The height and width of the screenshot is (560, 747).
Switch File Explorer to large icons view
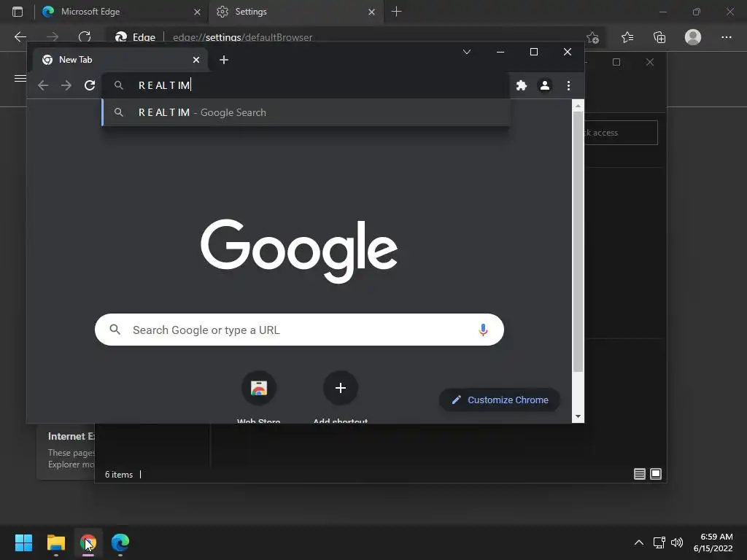656,474
